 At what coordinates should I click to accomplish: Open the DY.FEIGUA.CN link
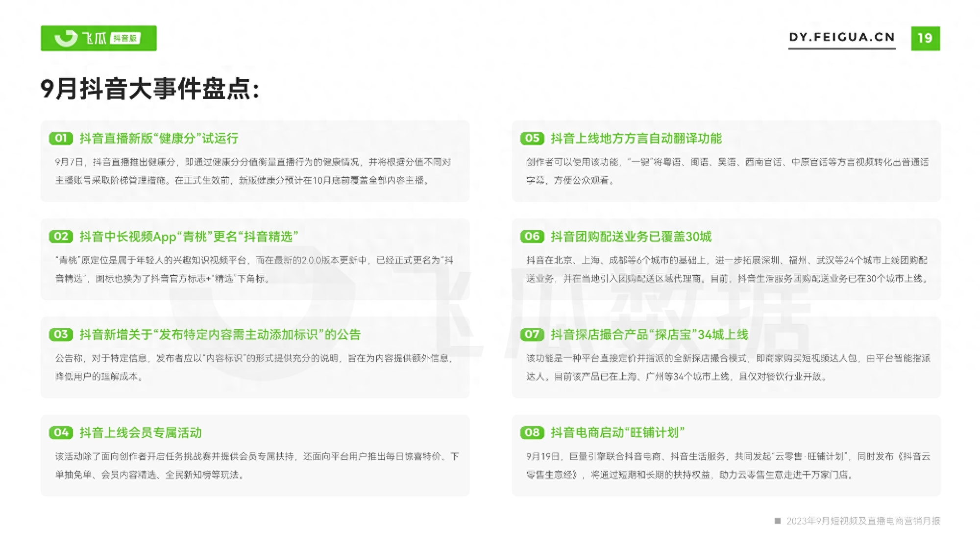coord(842,37)
